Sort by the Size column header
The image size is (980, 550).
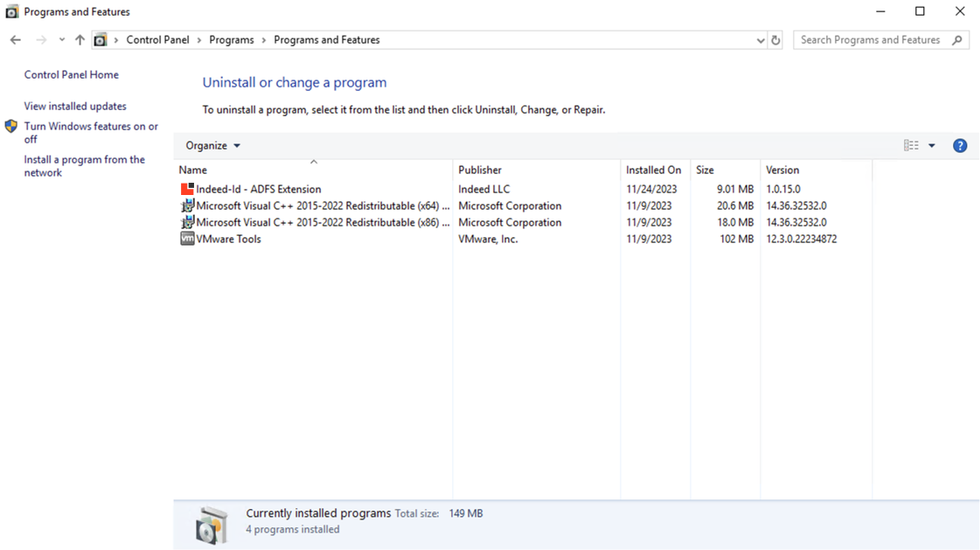pyautogui.click(x=726, y=170)
